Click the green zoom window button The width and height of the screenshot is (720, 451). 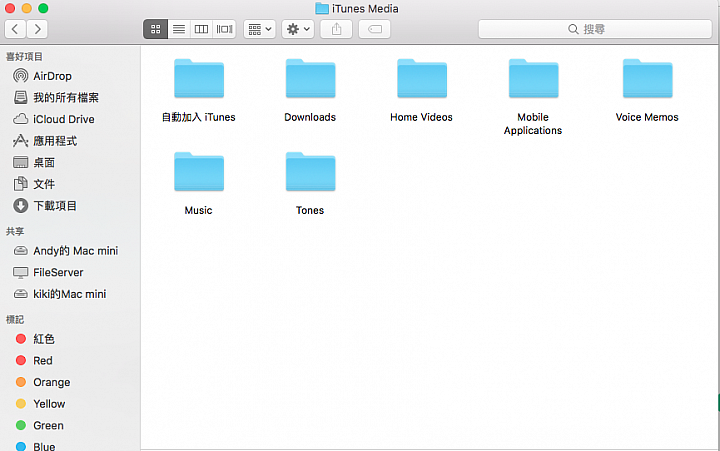coord(43,8)
